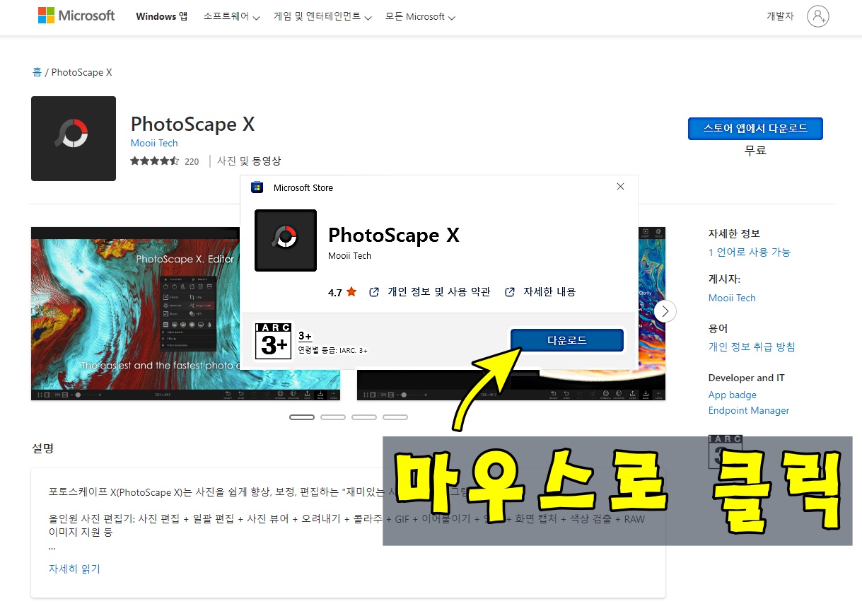Click the 3+ rating link in dialog
Image resolution: width=862 pixels, height=616 pixels.
[x=305, y=336]
